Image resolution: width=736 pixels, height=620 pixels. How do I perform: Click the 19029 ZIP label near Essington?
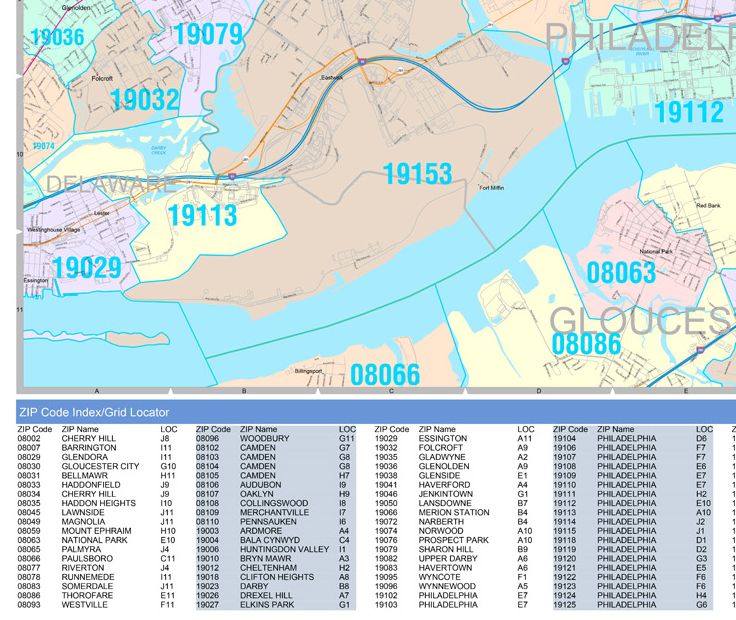coord(87,267)
